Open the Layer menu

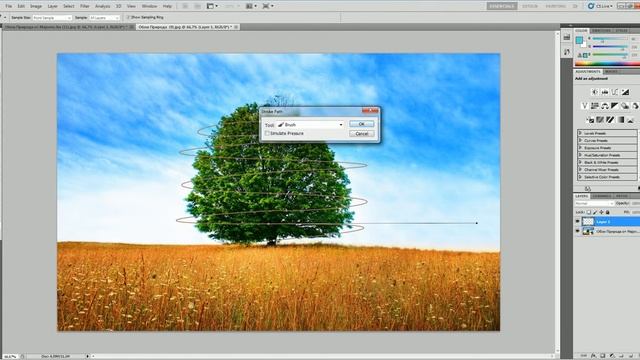53,6
